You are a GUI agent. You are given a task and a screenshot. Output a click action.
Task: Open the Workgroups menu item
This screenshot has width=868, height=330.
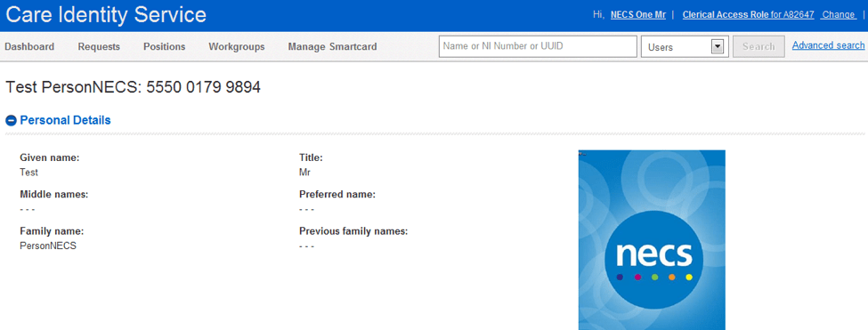point(237,47)
